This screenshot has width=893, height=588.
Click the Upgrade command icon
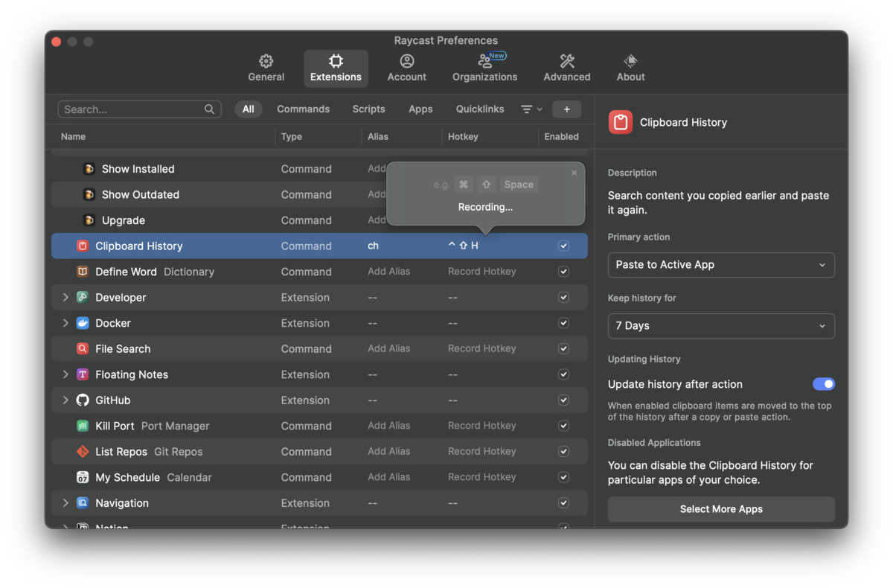click(x=89, y=220)
